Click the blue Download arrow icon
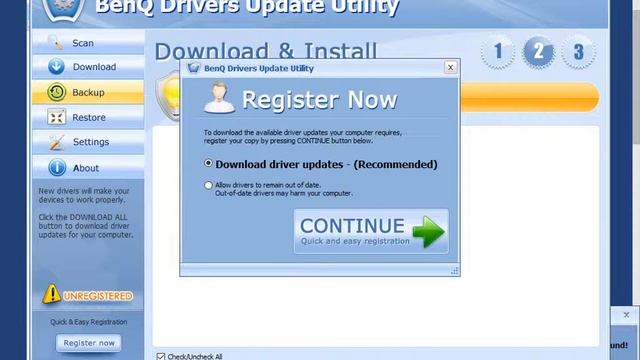The height and width of the screenshot is (360, 640). pos(56,67)
